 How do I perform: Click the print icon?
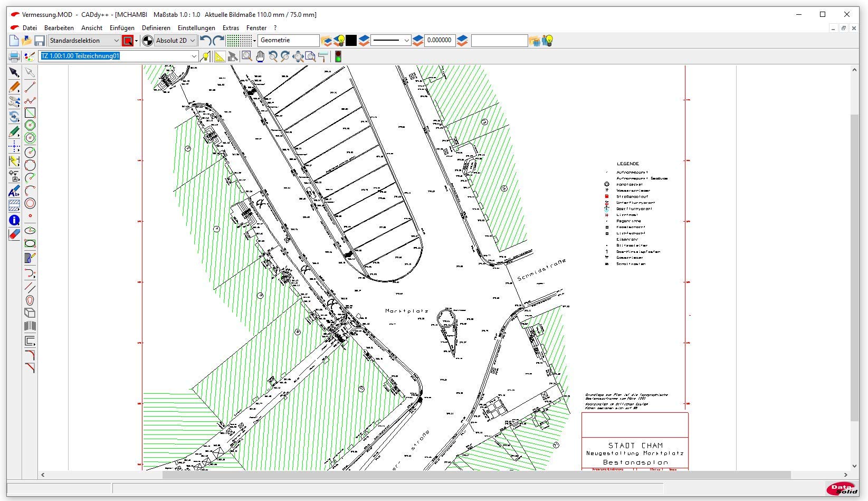(x=15, y=56)
